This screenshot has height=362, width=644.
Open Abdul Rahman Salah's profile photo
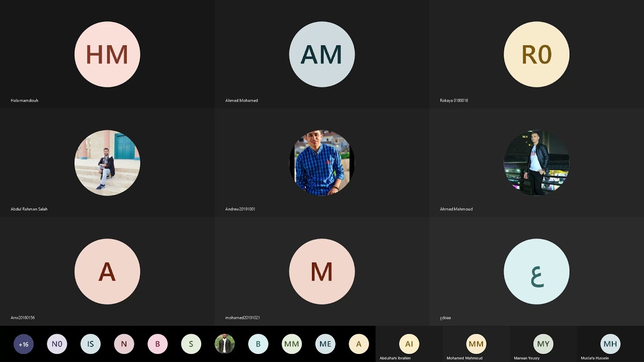(107, 163)
